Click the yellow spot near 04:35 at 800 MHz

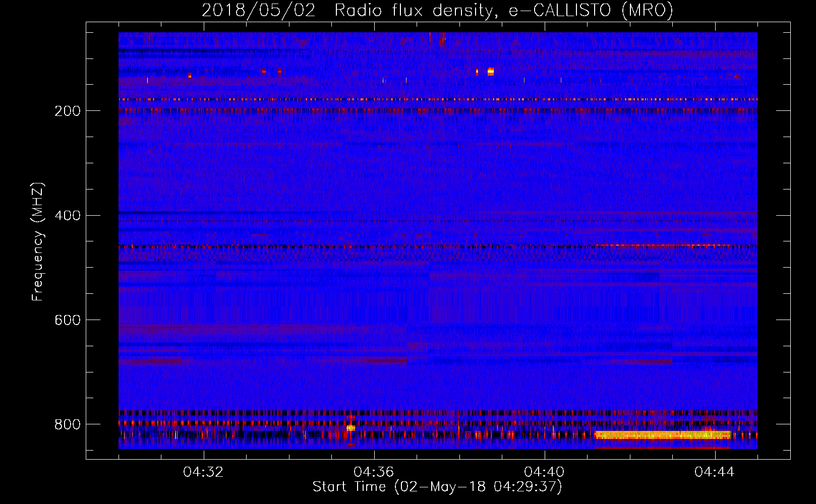pyautogui.click(x=351, y=428)
